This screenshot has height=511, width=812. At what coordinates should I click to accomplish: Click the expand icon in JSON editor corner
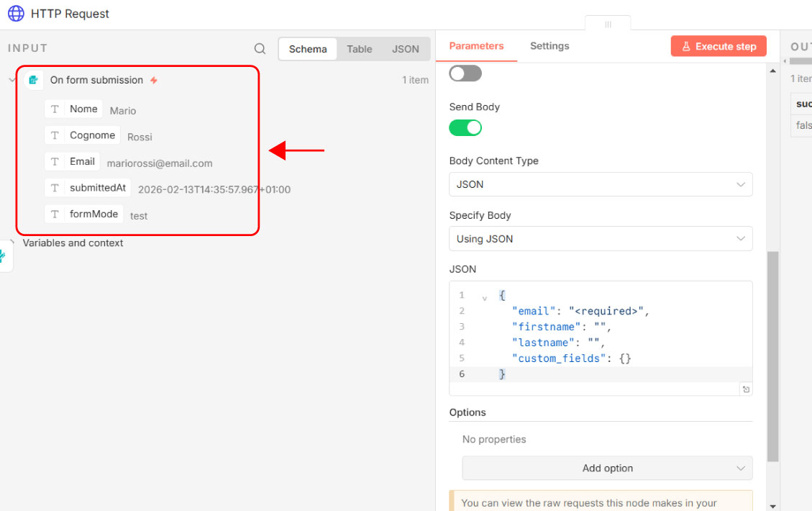click(746, 389)
